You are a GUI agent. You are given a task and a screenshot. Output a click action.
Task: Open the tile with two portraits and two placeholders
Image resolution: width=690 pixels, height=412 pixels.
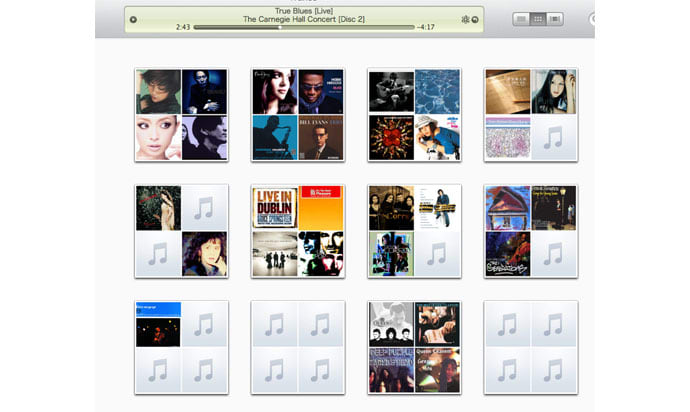[x=182, y=231]
